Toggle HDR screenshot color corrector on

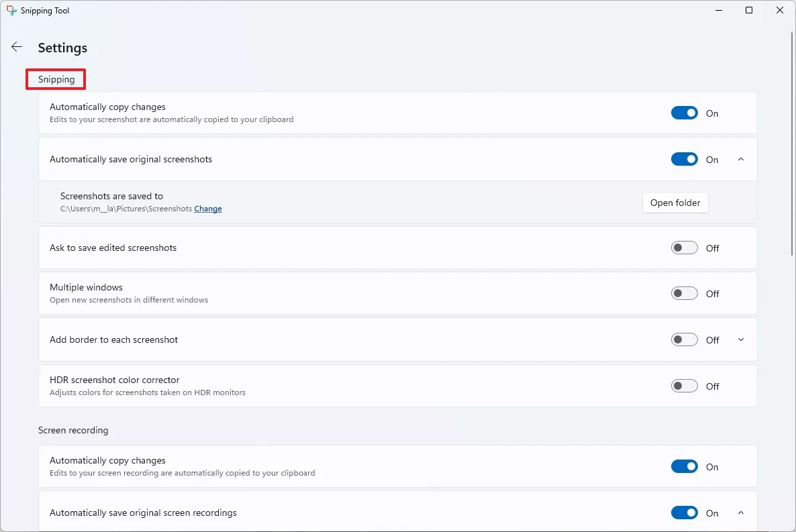684,386
